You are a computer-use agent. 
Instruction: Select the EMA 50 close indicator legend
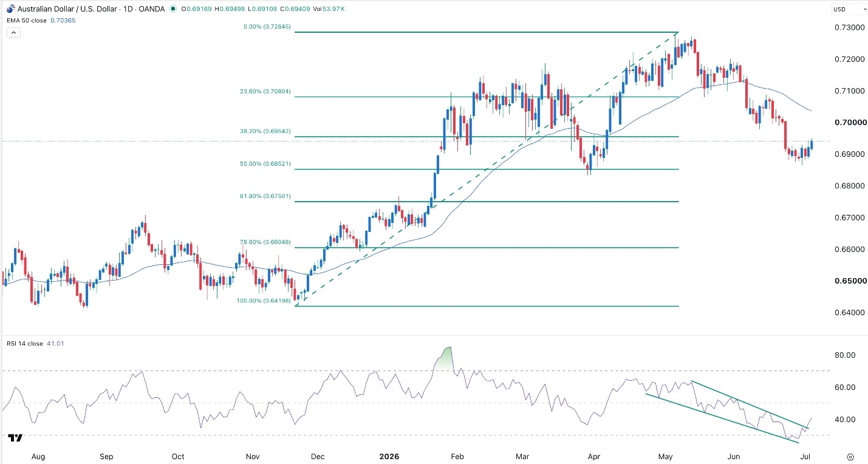click(26, 19)
